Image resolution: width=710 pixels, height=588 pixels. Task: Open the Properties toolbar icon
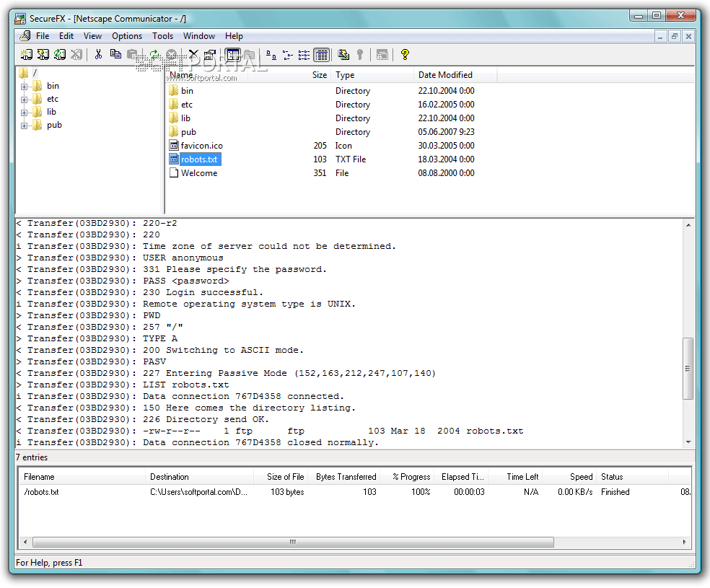coord(210,55)
